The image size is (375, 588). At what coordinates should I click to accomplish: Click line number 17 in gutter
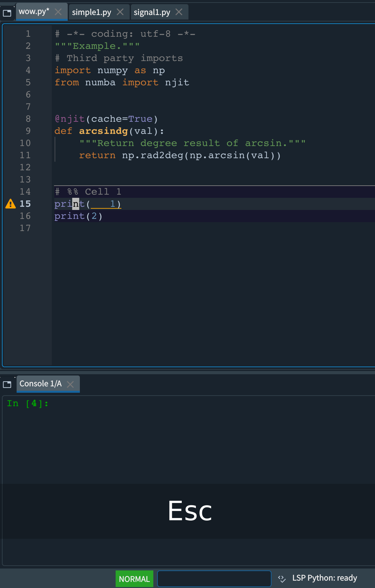(25, 228)
